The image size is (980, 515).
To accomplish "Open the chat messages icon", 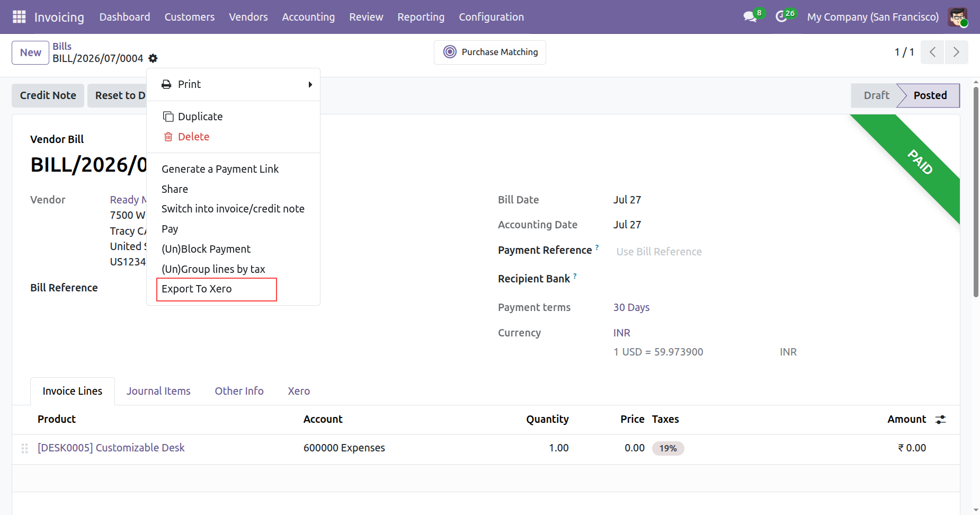I will coord(750,17).
